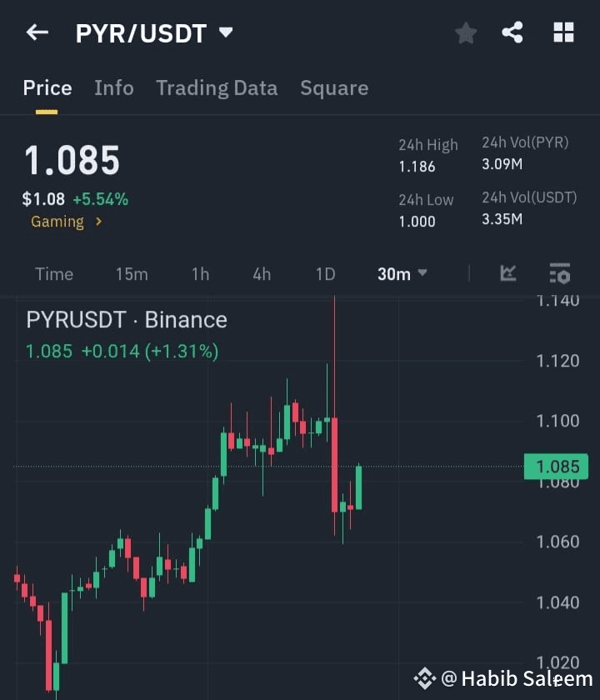This screenshot has width=600, height=700.
Task: Open the grid layout icon at top right
Action: point(563,32)
